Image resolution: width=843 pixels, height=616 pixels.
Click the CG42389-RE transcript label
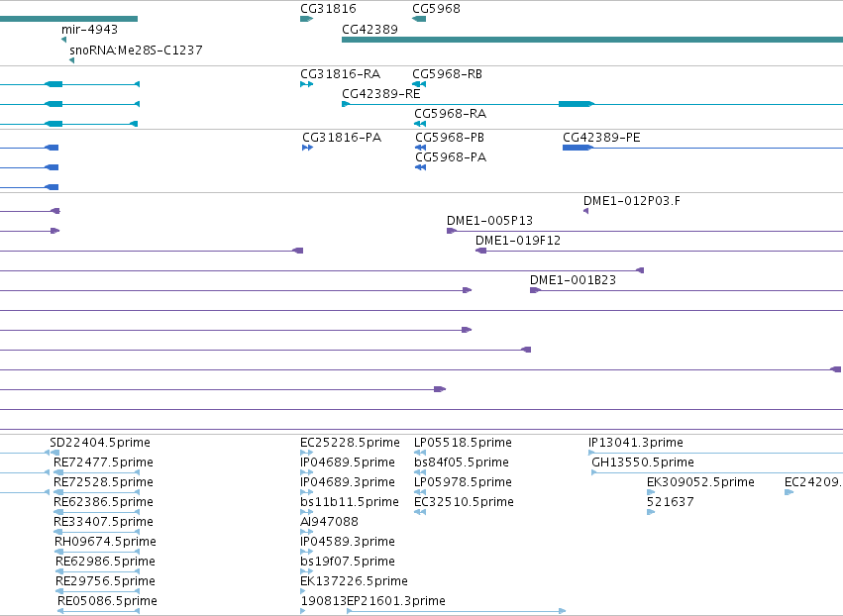381,94
